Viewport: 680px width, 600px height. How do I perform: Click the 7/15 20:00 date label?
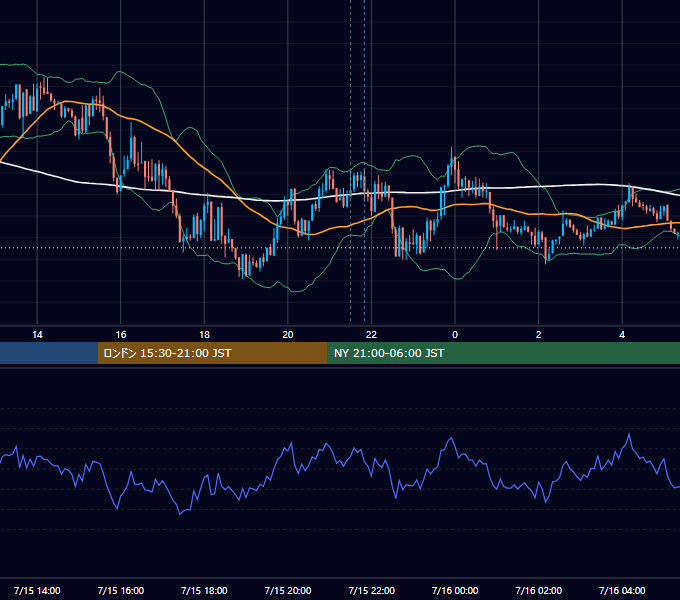click(x=288, y=590)
